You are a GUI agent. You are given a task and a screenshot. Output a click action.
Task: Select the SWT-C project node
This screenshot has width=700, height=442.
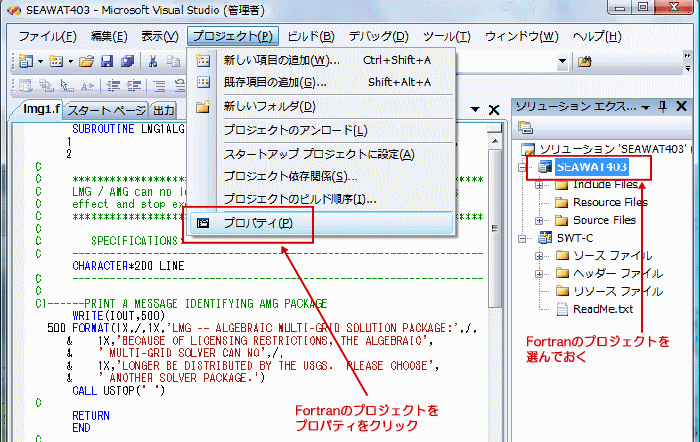pos(575,238)
